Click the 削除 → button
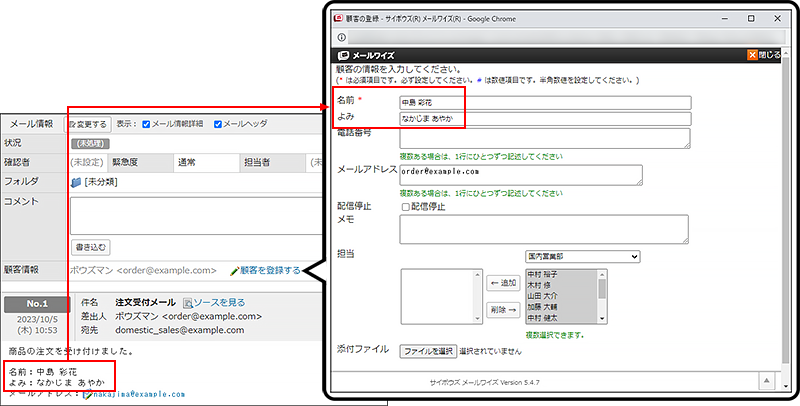800x406 pixels. [x=504, y=309]
